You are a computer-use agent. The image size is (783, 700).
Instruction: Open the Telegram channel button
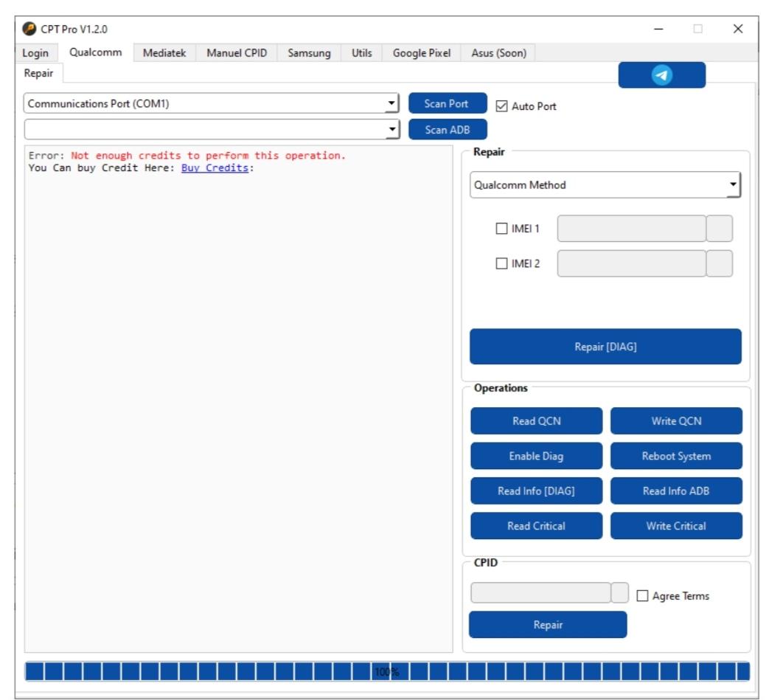click(661, 75)
